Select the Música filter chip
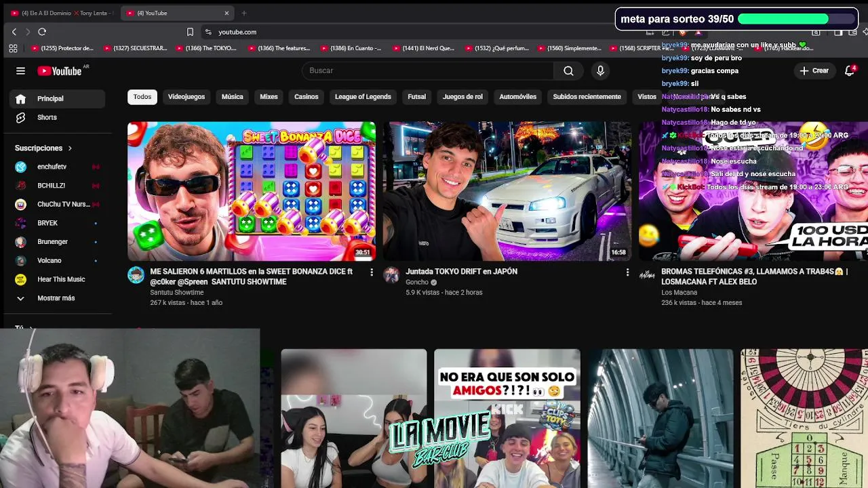This screenshot has height=488, width=868. pyautogui.click(x=232, y=97)
